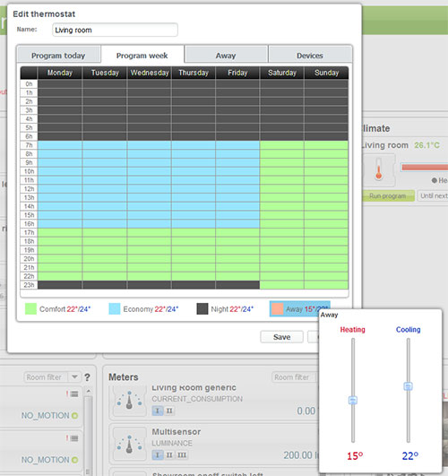Click the Friday column header

pos(237,73)
